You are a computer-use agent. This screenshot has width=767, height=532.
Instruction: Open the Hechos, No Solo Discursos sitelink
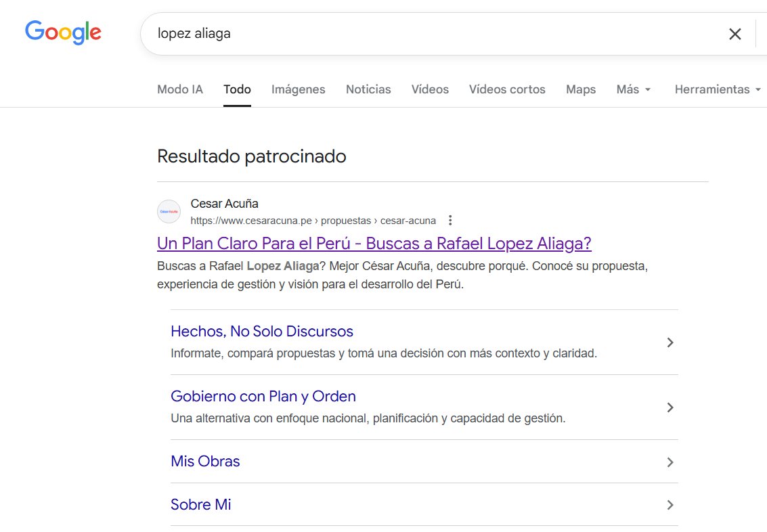point(262,332)
